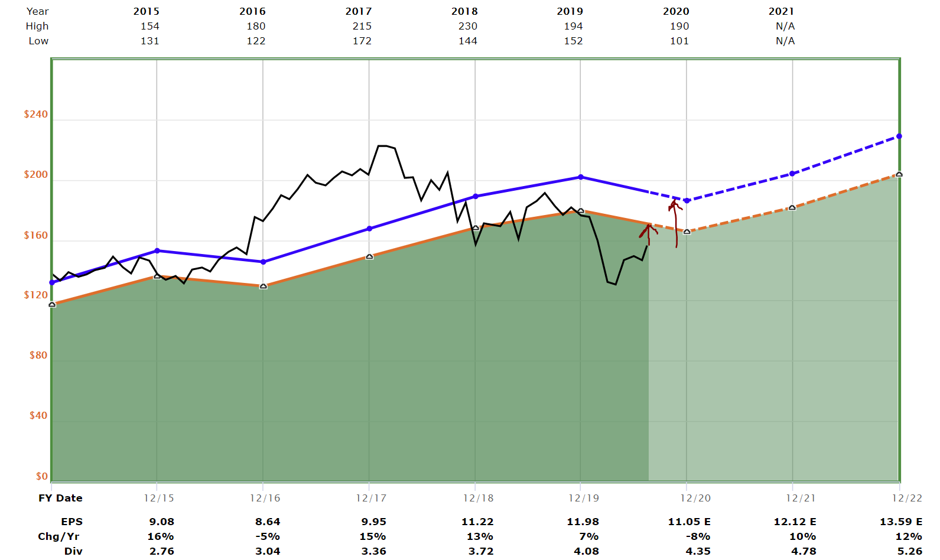Click the FY Date row label
Image resolution: width=940 pixels, height=560 pixels.
point(61,498)
